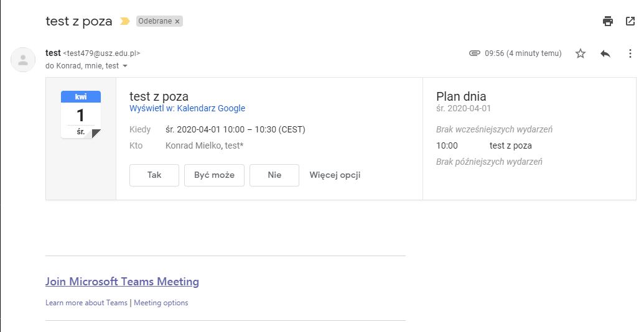This screenshot has height=332, width=644.
Task: Open the three-dot more options menu
Action: click(630, 53)
